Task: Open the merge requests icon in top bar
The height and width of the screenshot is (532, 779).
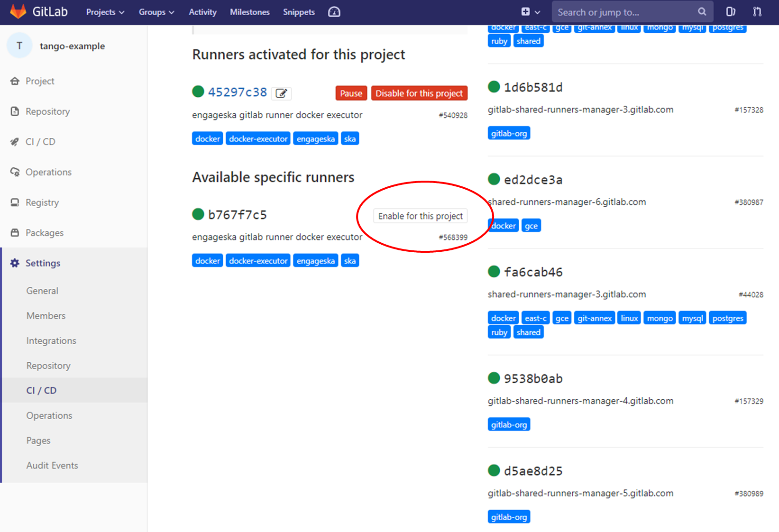Action: tap(757, 12)
